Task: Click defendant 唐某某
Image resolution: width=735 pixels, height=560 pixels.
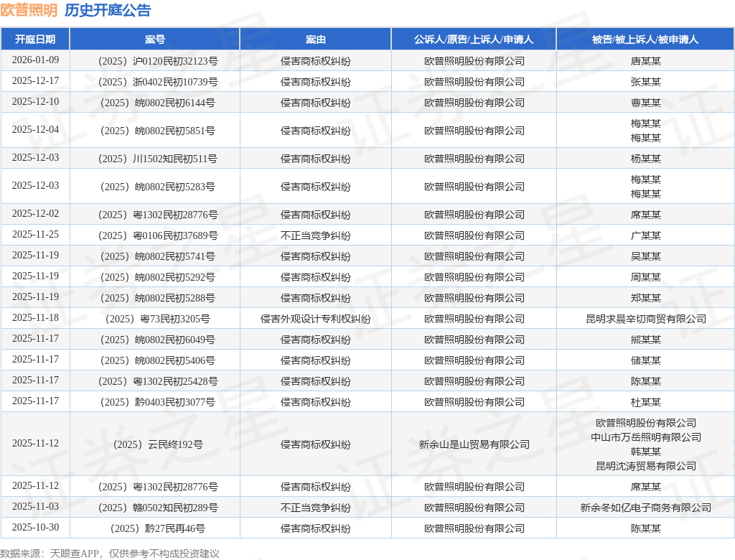Action: [645, 61]
